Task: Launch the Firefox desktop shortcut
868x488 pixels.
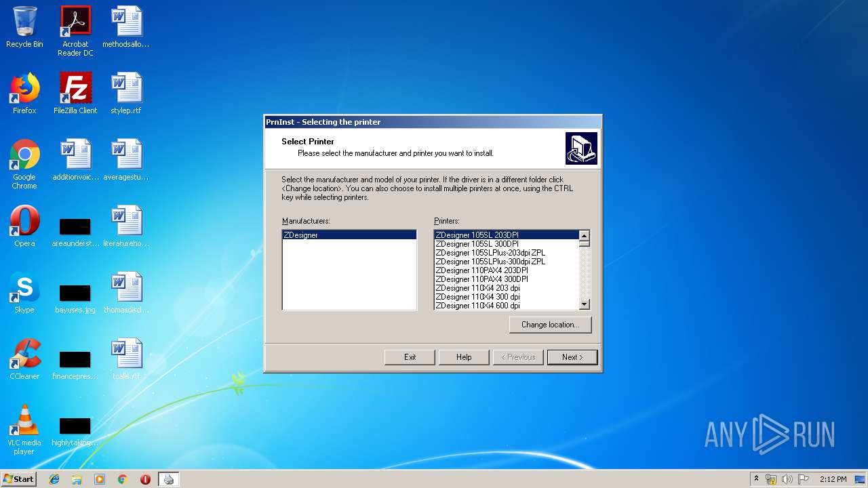Action: point(24,94)
